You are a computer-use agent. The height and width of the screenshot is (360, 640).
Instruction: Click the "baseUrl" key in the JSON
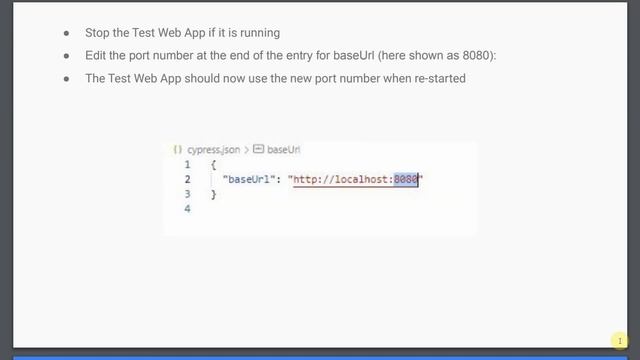click(x=249, y=179)
